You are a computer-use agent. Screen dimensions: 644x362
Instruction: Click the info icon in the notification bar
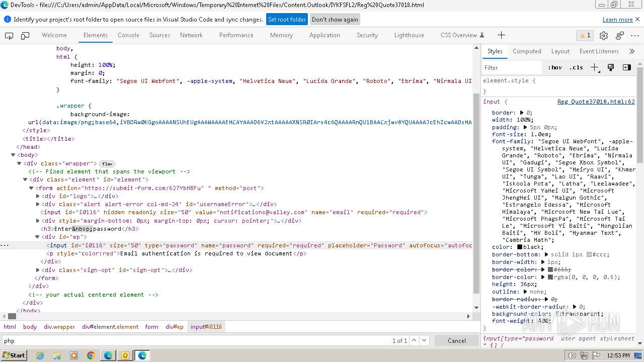(8, 20)
